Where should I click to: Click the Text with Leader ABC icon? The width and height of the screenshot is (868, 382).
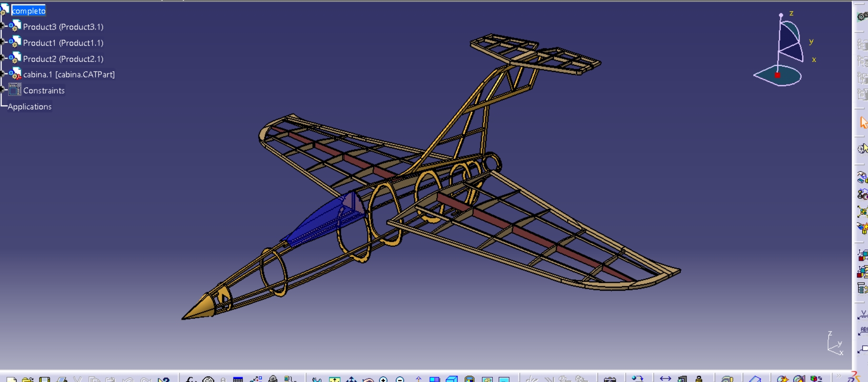click(863, 331)
